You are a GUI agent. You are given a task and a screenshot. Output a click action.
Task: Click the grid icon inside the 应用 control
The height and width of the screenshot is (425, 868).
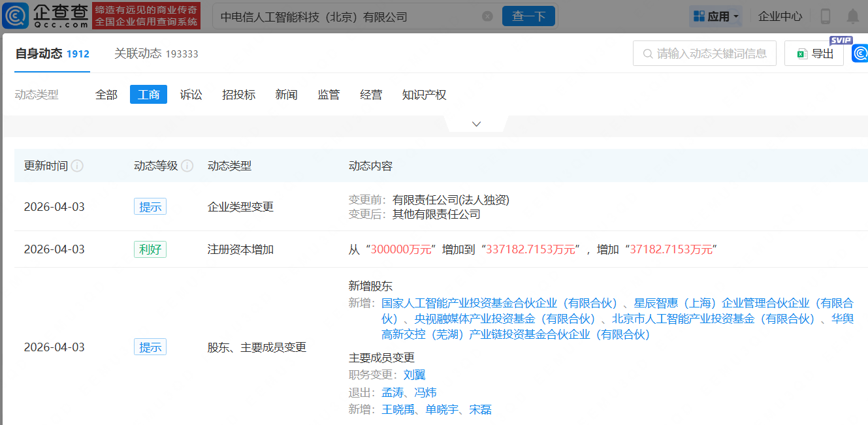tap(698, 16)
